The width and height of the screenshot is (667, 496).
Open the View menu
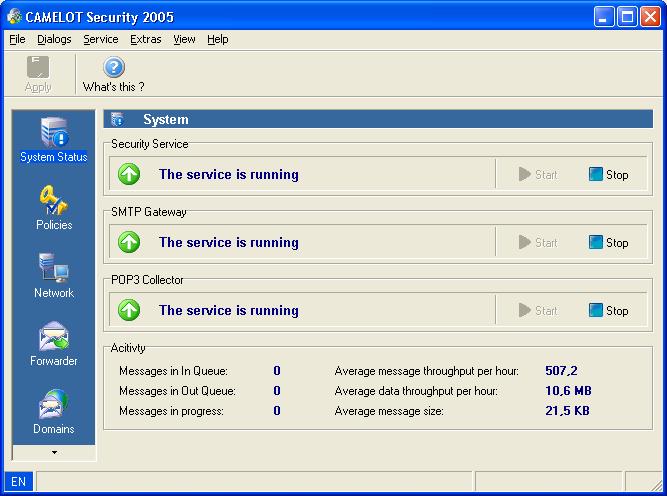pyautogui.click(x=184, y=39)
